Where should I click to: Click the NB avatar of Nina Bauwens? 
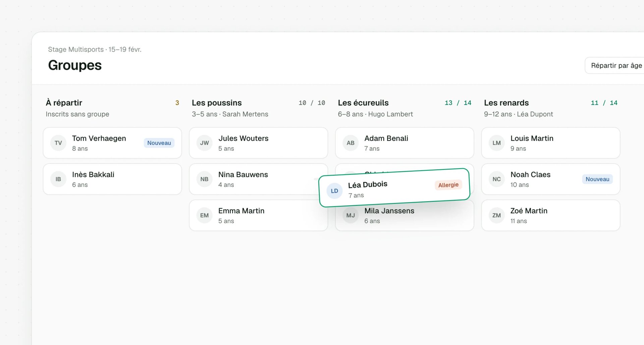[x=205, y=179]
